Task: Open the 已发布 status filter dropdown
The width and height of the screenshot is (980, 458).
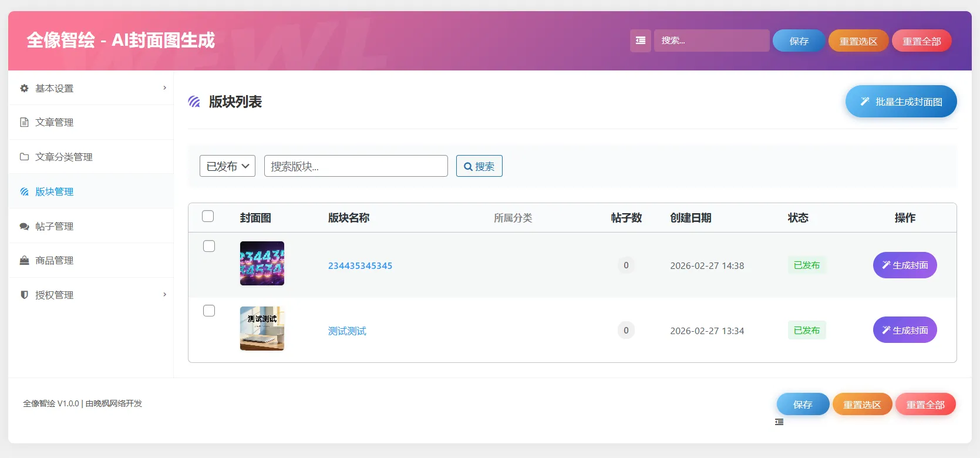Action: (227, 166)
